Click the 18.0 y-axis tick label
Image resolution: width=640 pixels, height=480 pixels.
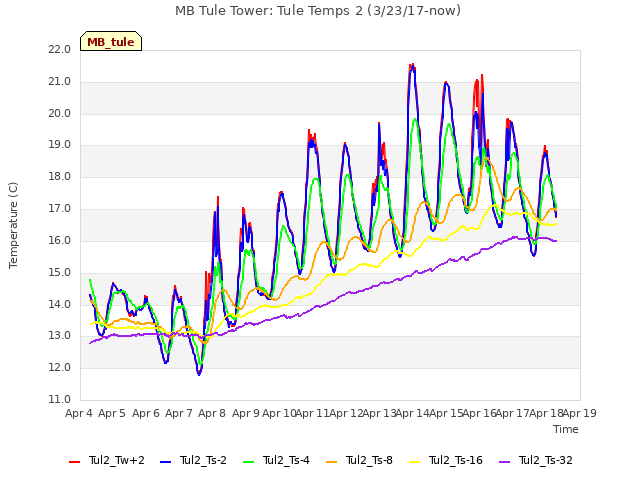pos(60,177)
